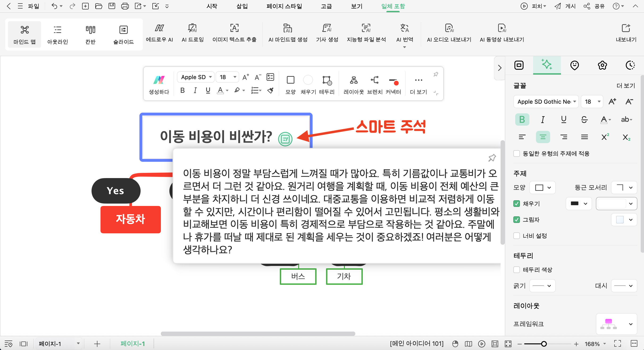644x350 pixels.
Task: Open 커넥터 connector tool in floating toolbar
Action: tap(393, 85)
